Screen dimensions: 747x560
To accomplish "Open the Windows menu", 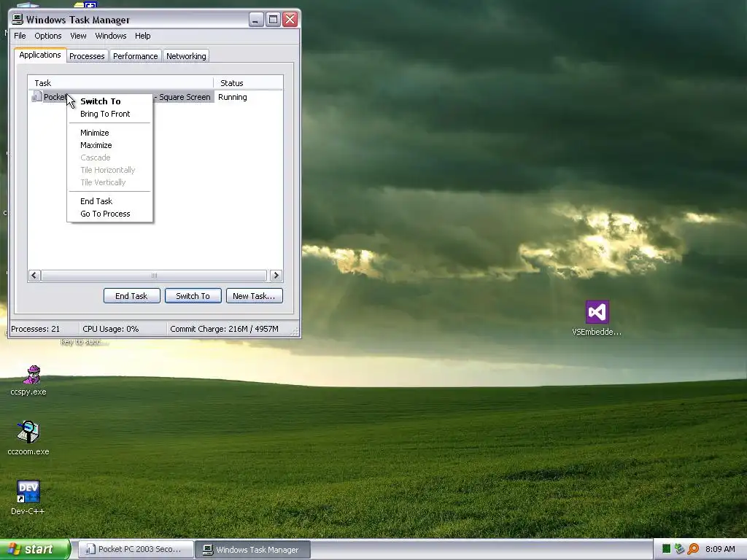I will [111, 36].
